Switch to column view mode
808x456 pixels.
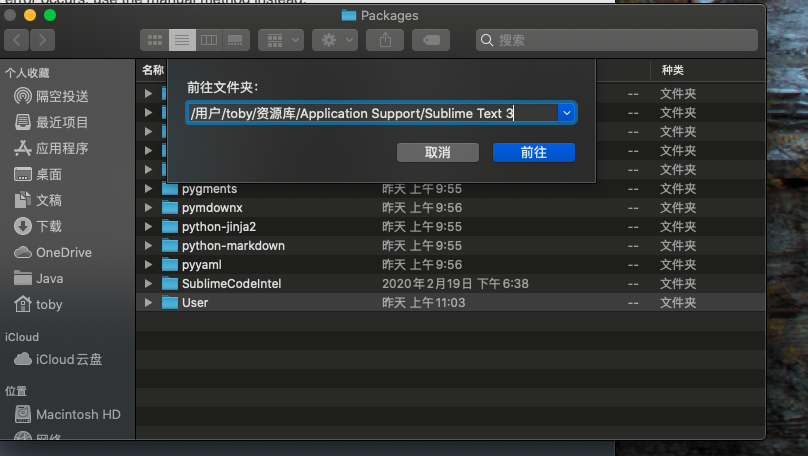(209, 40)
